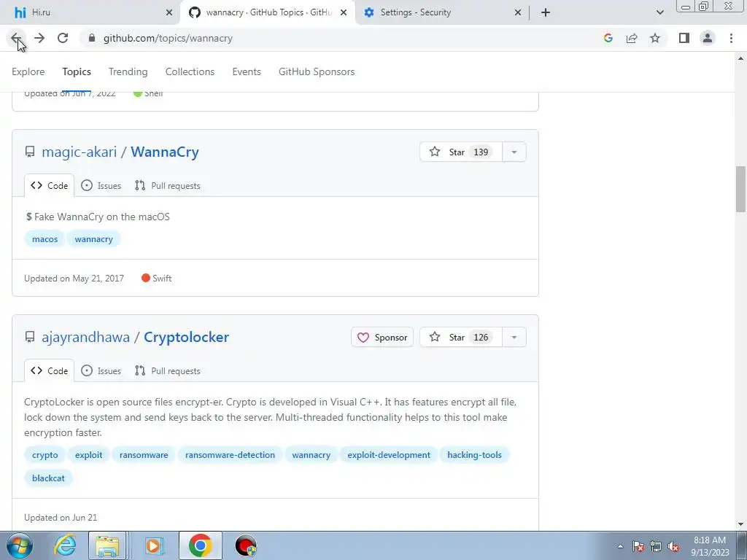The height and width of the screenshot is (560, 747).
Task: Click the padlock site info icon
Action: 92,38
